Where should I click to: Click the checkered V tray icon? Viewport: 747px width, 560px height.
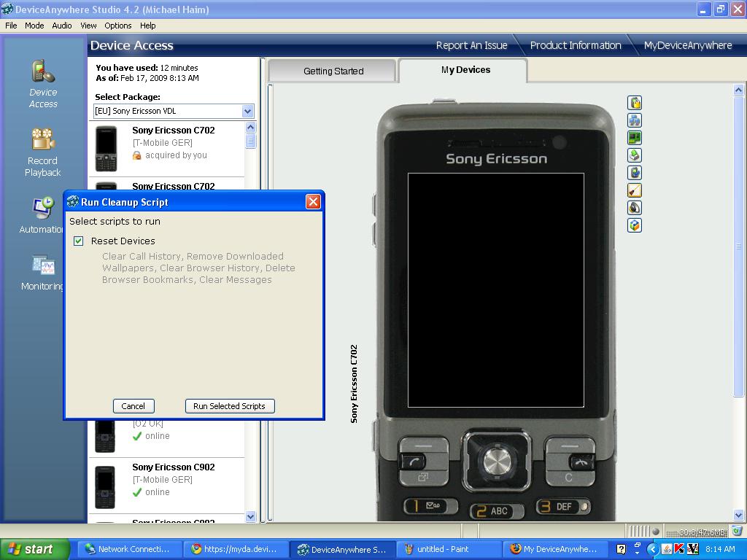pos(692,549)
